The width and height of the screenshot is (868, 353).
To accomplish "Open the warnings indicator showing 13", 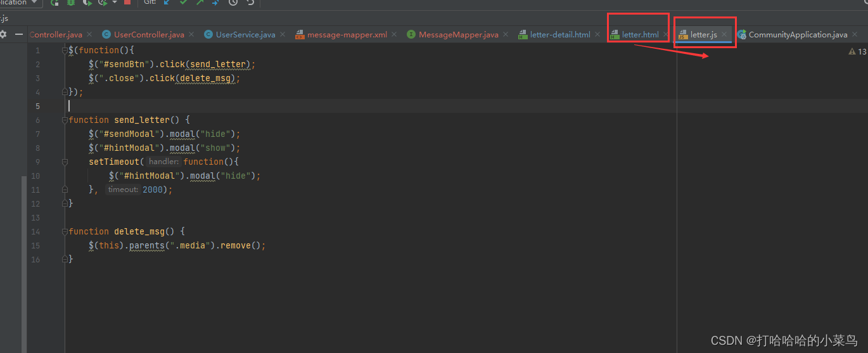I will coord(857,51).
